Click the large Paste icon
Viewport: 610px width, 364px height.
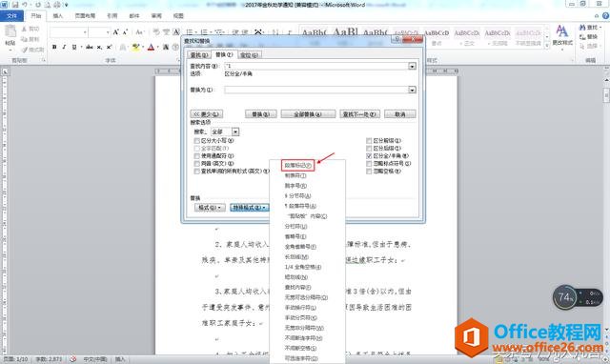point(10,31)
